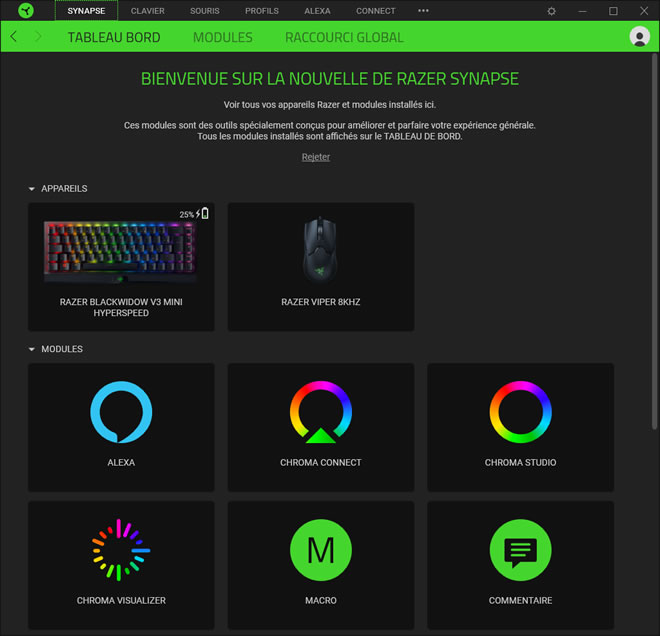Viewport: 660px width, 636px height.
Task: Open the Raccourci Global subtab
Action: point(344,37)
